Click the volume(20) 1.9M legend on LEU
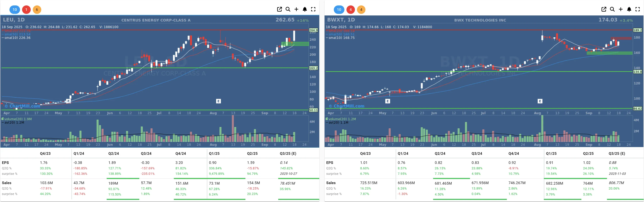The width and height of the screenshot is (644, 202). click(17, 119)
